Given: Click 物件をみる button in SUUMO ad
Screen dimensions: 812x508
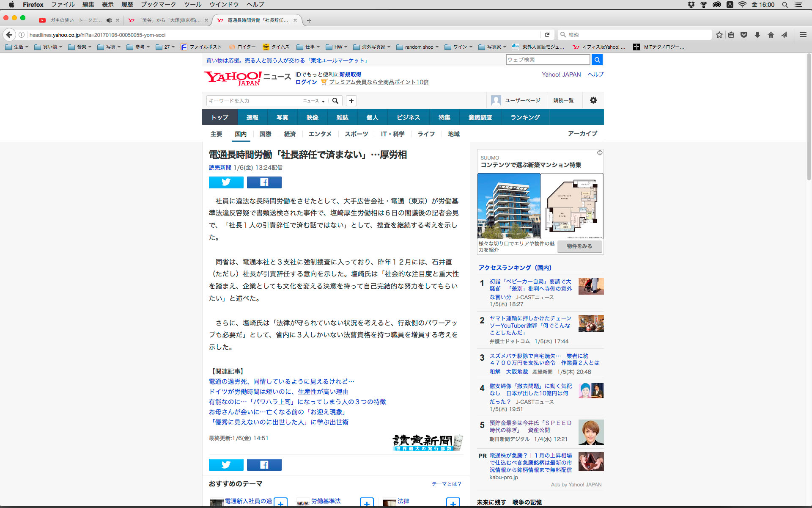Looking at the screenshot, I should tap(579, 246).
